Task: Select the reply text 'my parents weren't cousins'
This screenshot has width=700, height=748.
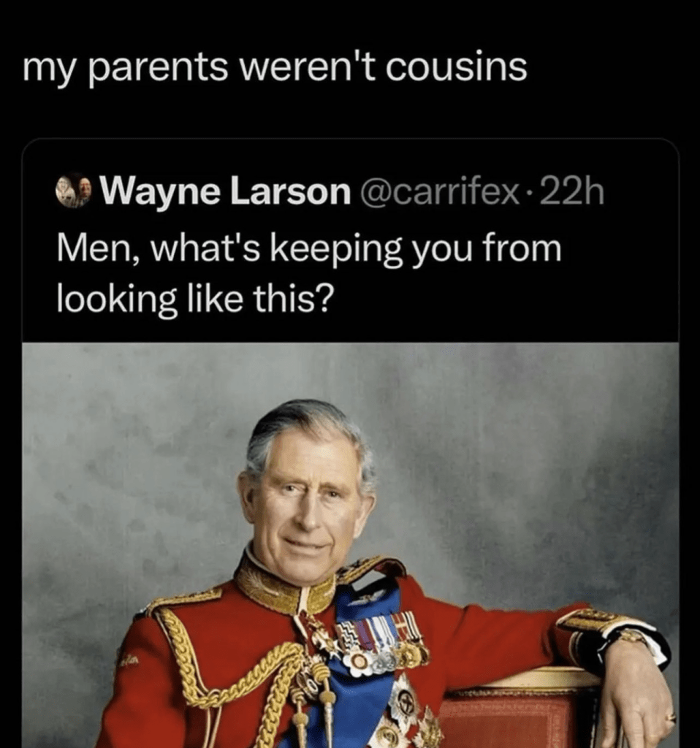Action: click(x=275, y=67)
